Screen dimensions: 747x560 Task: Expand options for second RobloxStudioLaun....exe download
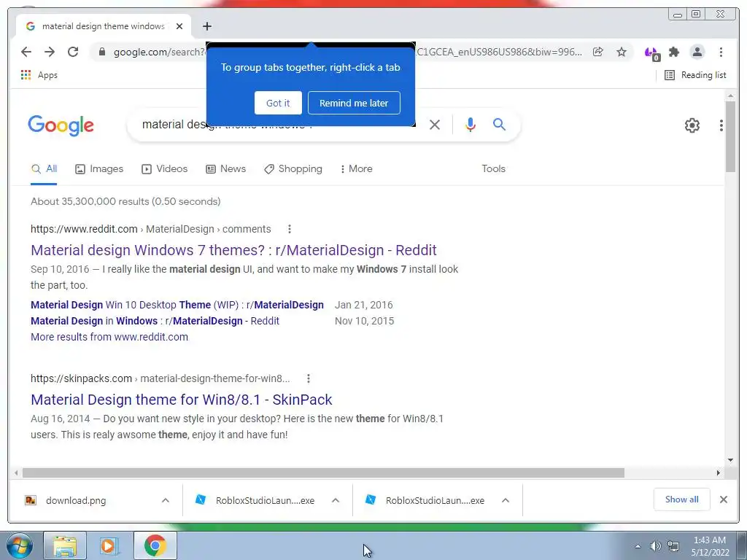click(506, 500)
